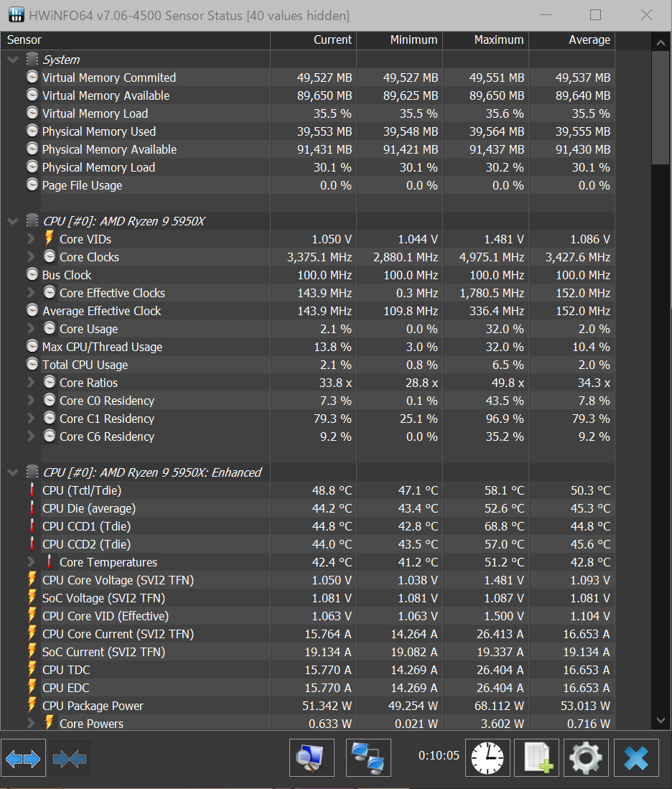Image resolution: width=672 pixels, height=789 pixels.
Task: Expand the Core Powers row
Action: click(x=31, y=723)
